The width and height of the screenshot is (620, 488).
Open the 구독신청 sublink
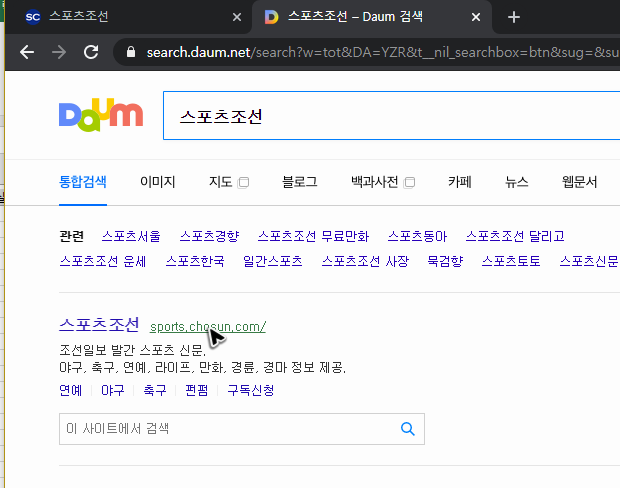click(x=250, y=390)
